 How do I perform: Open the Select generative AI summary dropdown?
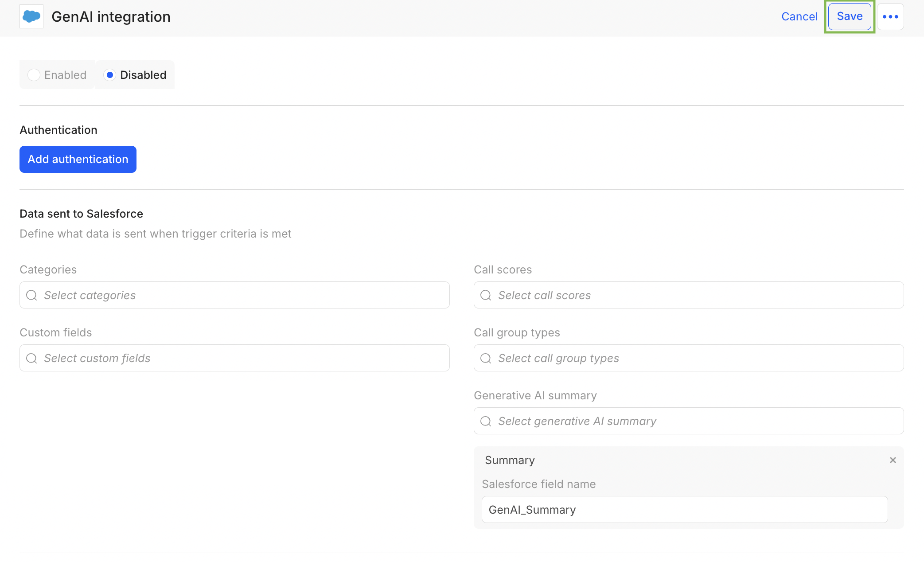tap(689, 421)
